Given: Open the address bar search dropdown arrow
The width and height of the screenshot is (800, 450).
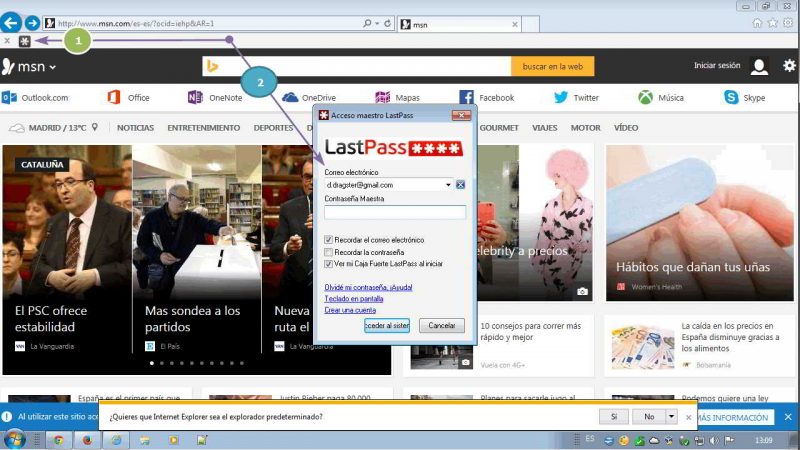Looking at the screenshot, I should tap(377, 23).
